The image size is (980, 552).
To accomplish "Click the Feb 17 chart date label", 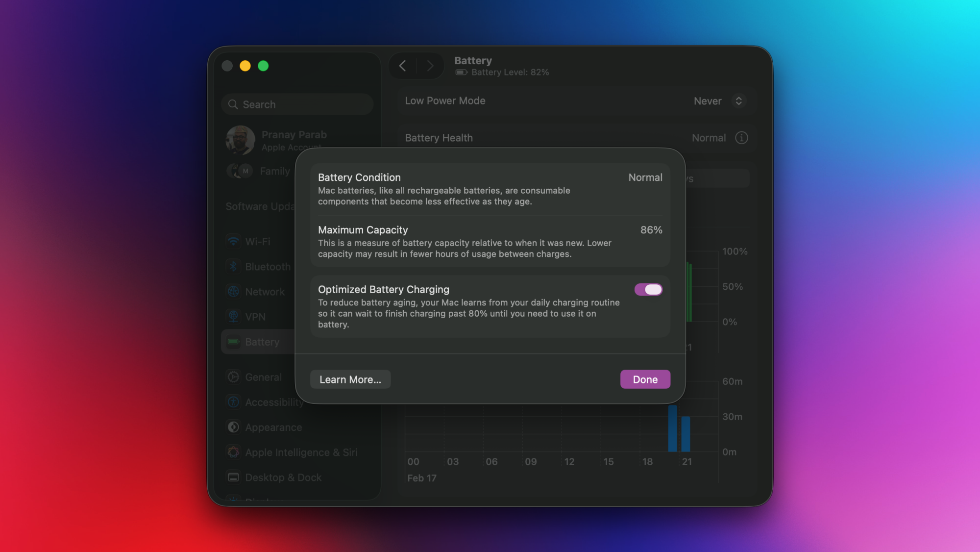I will point(422,478).
